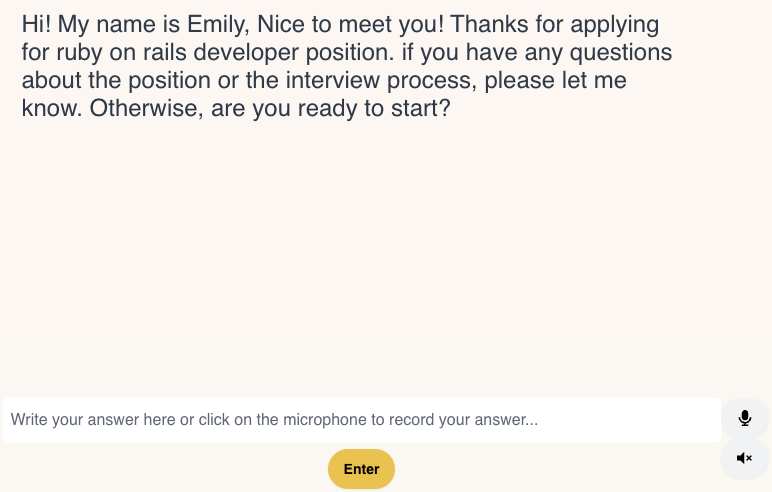Screen dimensions: 772x492
Task: Click the 'Hi!' at message start
Action: click(37, 24)
